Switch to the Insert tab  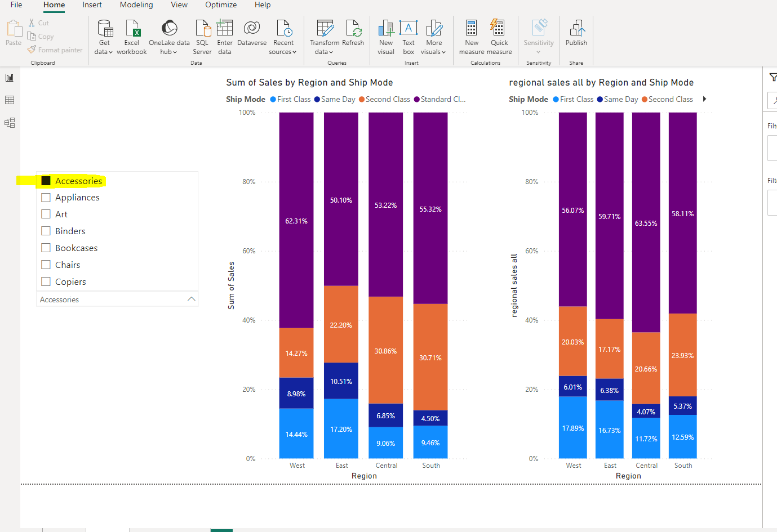click(x=92, y=5)
